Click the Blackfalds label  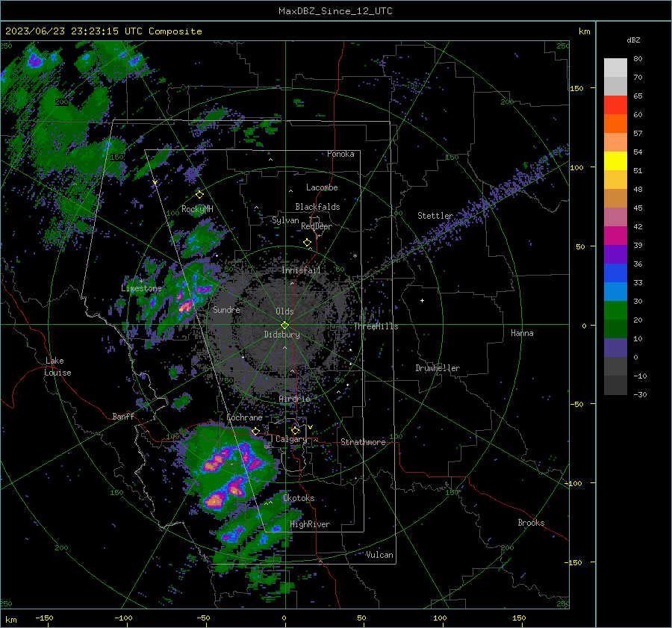[x=317, y=207]
